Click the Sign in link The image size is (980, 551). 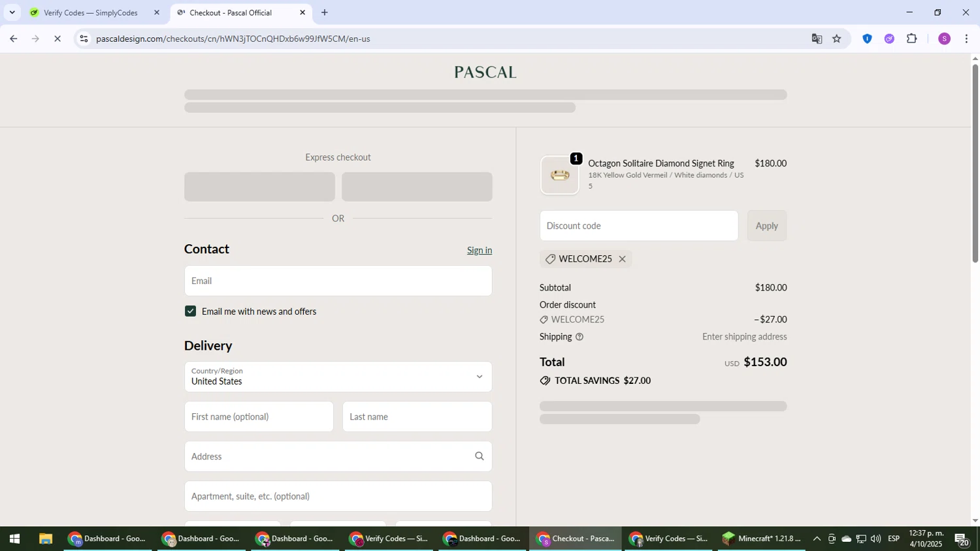480,250
